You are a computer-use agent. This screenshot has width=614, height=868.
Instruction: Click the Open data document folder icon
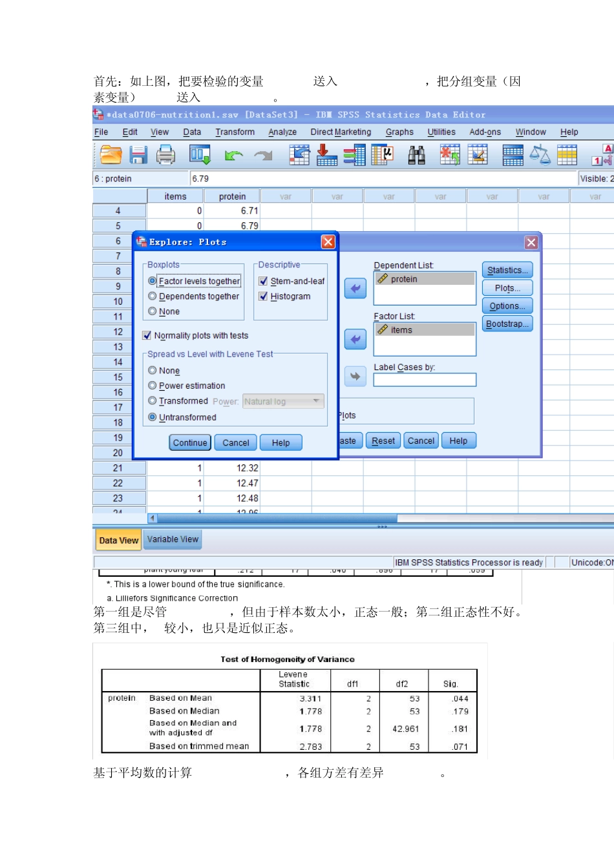coord(111,155)
